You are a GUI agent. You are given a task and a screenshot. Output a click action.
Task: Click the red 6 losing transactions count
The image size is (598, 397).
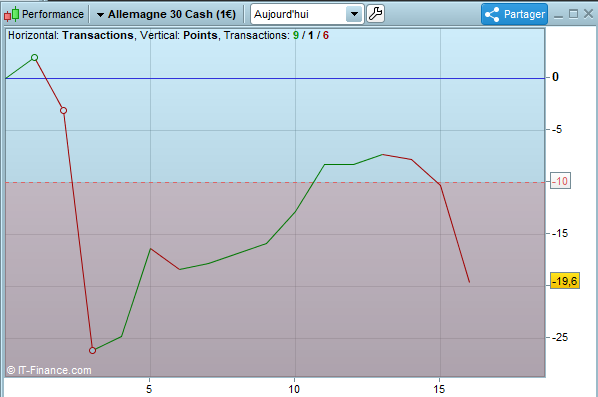pyautogui.click(x=326, y=35)
